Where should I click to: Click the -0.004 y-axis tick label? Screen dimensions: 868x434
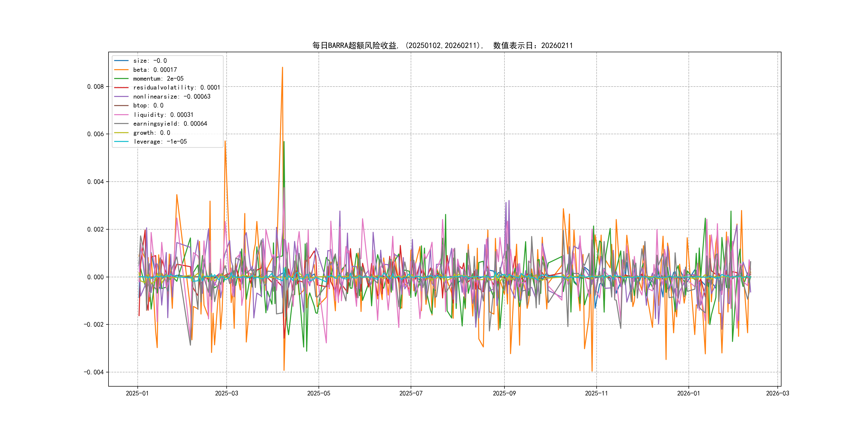point(94,372)
